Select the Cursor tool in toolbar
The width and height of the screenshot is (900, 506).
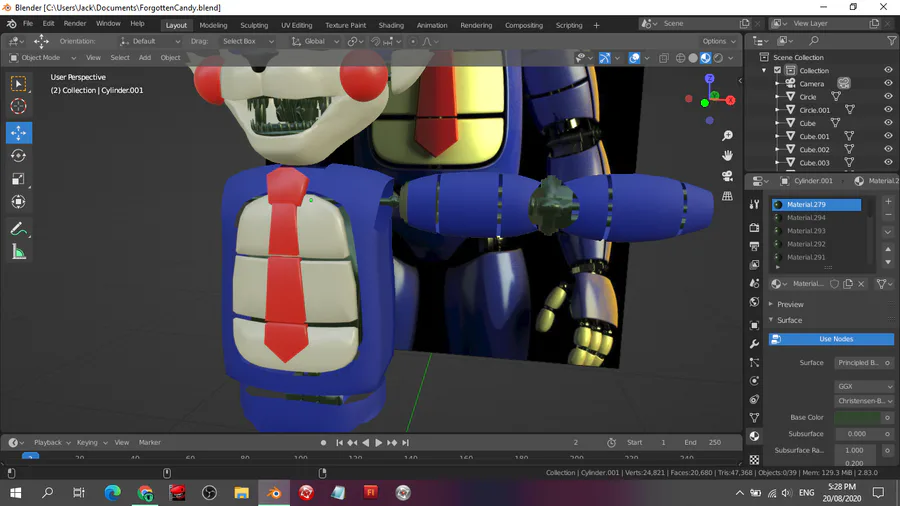click(x=18, y=107)
